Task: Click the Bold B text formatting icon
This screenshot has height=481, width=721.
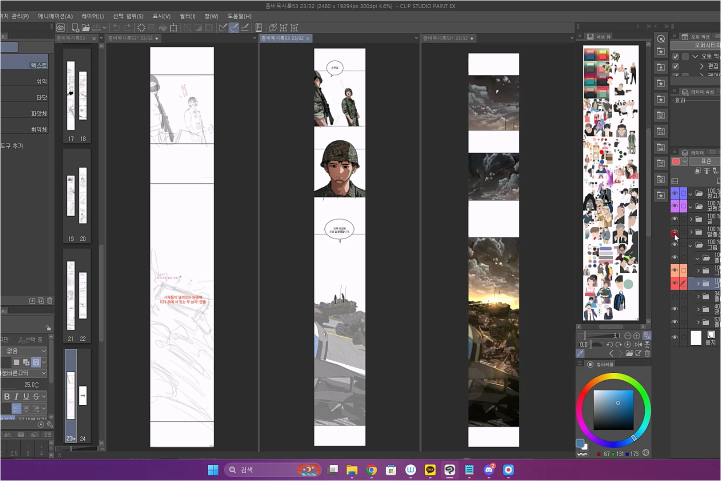Action: (x=6, y=396)
